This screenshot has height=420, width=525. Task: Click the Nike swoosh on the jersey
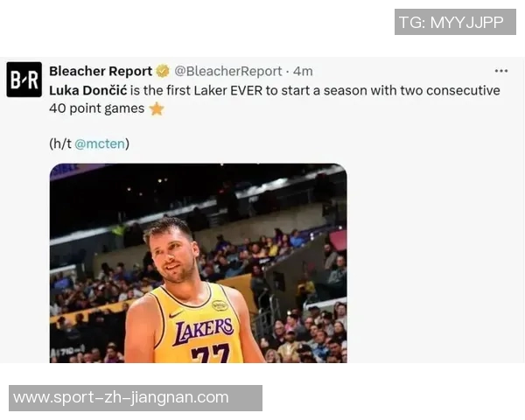point(176,314)
